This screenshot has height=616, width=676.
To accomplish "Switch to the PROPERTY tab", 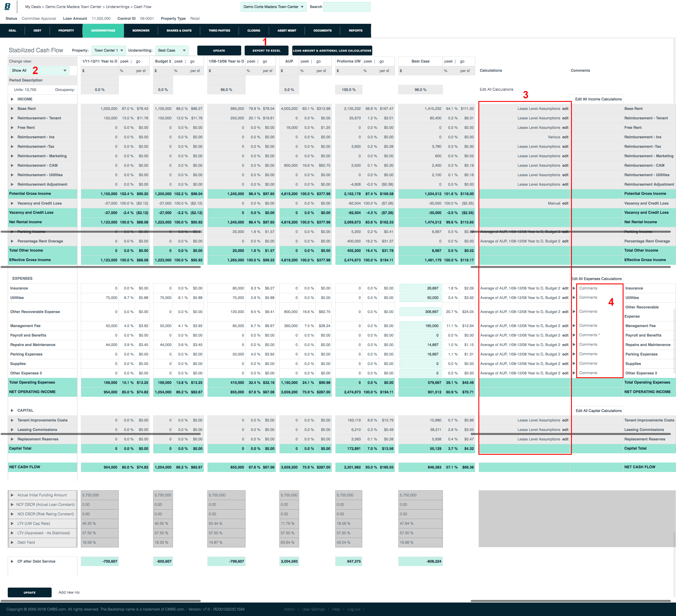I will point(66,30).
